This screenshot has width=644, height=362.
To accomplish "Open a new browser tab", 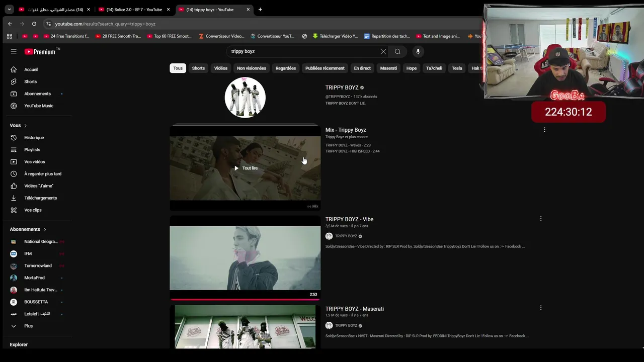I will (x=260, y=10).
